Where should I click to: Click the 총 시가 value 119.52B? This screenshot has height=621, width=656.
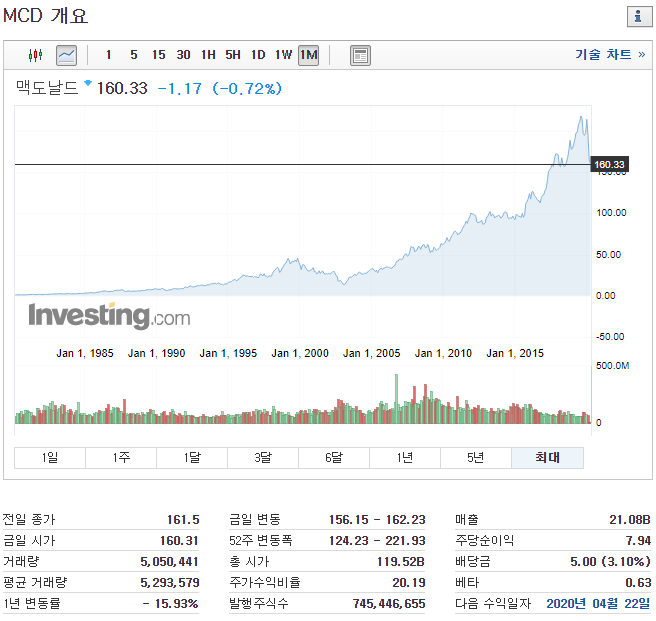coord(401,562)
